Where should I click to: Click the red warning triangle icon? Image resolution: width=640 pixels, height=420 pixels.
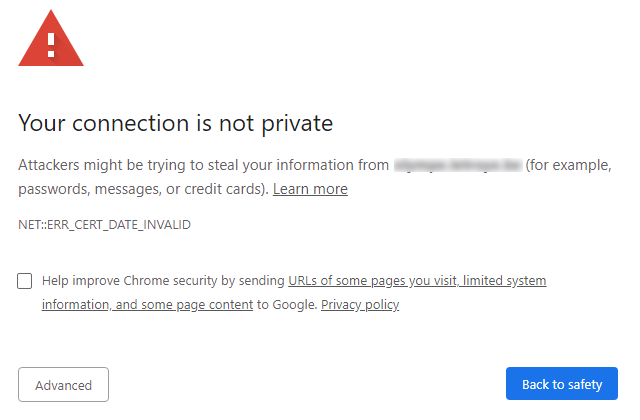(51, 38)
